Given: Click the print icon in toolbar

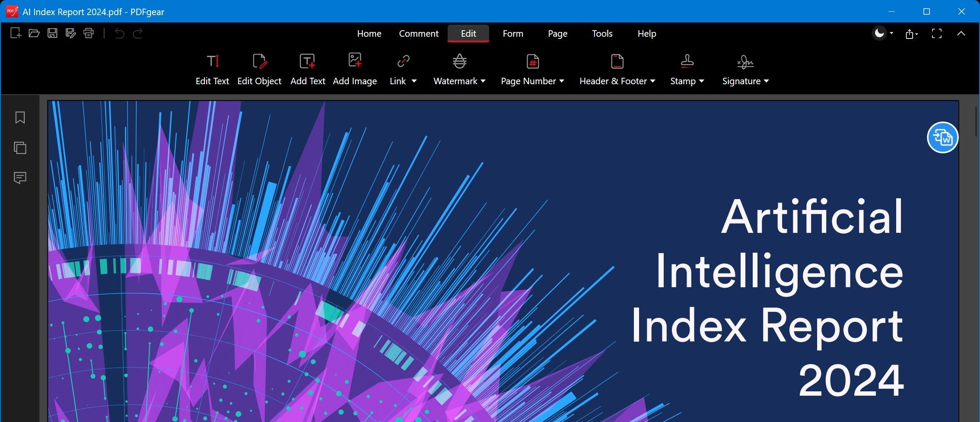Looking at the screenshot, I should (89, 33).
